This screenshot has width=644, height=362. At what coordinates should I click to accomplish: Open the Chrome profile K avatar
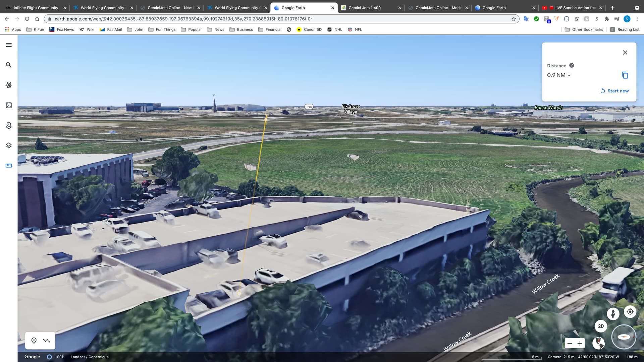[x=627, y=19]
